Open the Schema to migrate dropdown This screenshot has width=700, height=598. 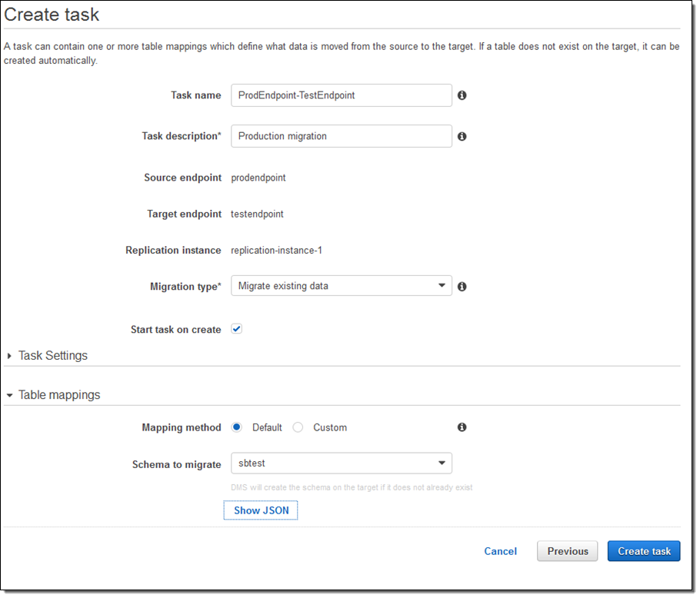341,463
